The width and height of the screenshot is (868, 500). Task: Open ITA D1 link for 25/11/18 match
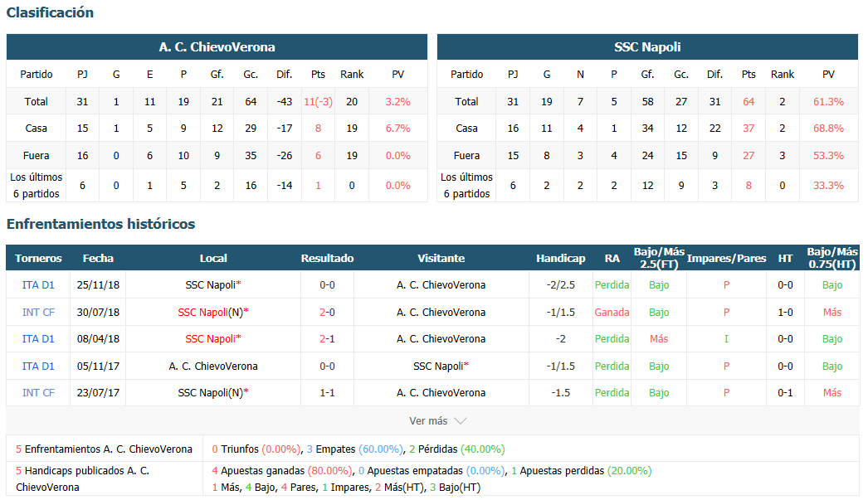pyautogui.click(x=38, y=285)
